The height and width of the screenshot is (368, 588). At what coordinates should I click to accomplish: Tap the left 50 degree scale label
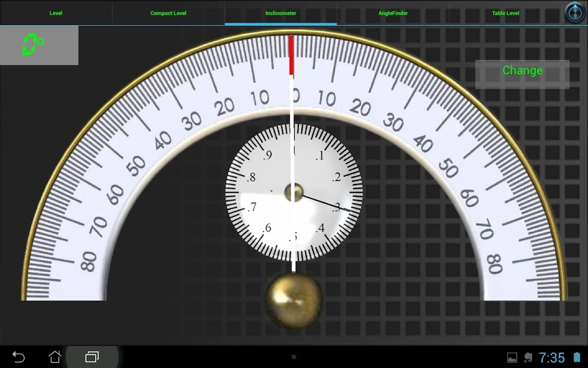pos(136,166)
